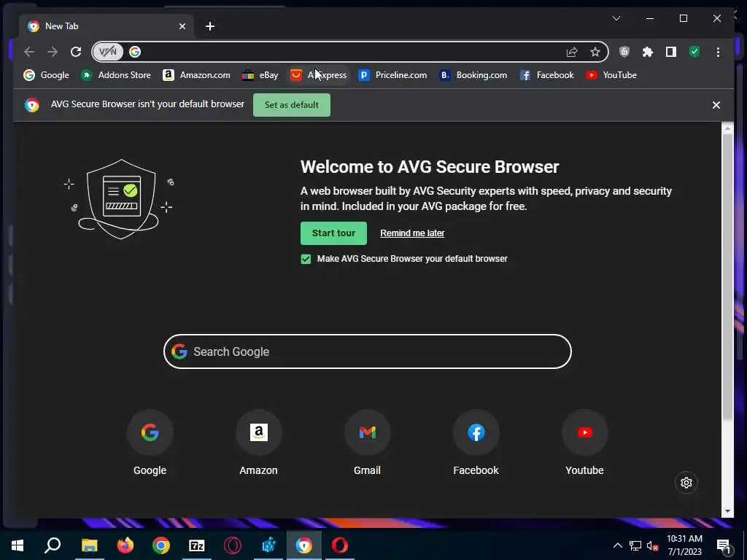Click the Search Google box

pyautogui.click(x=368, y=351)
